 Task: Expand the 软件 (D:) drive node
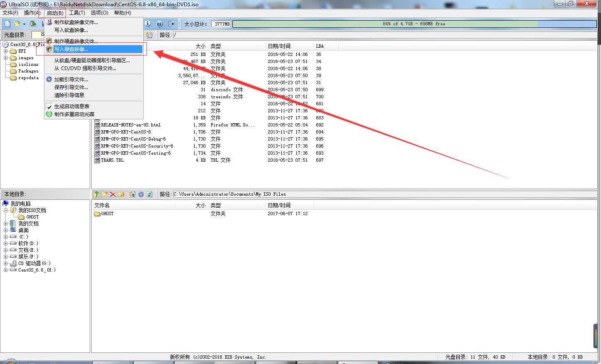[x=6, y=243]
